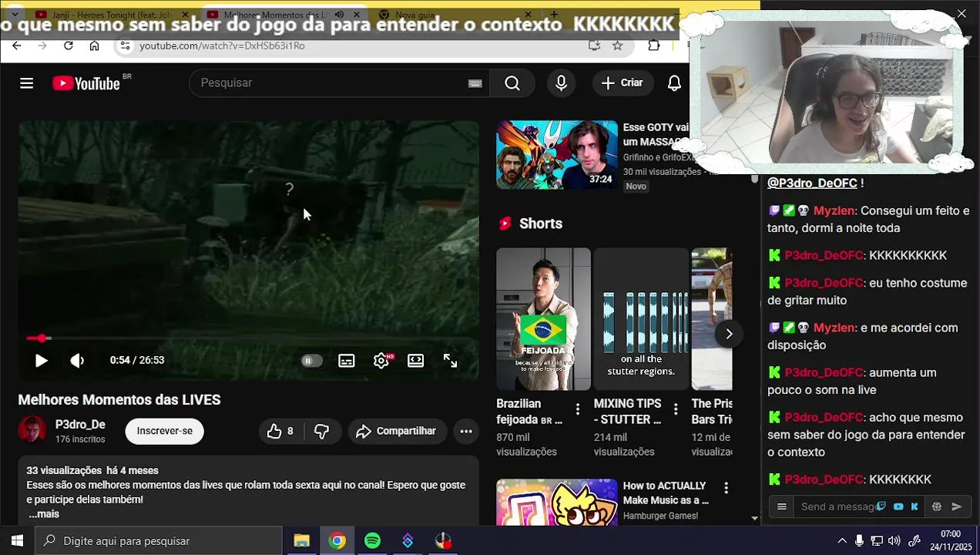
Task: Open P3dro_De channel name link
Action: click(80, 425)
